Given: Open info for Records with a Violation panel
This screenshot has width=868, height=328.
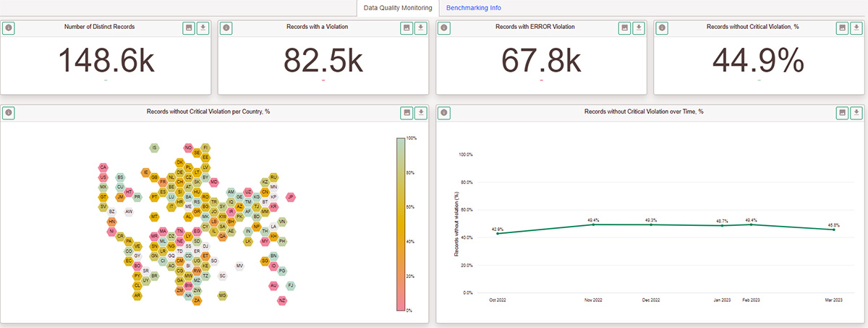Looking at the screenshot, I should [226, 28].
